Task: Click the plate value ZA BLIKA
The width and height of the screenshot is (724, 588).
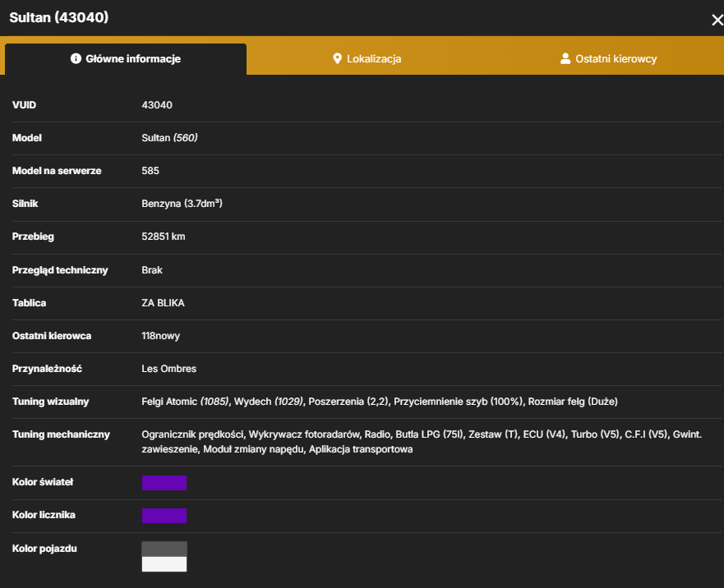Action: (x=163, y=303)
